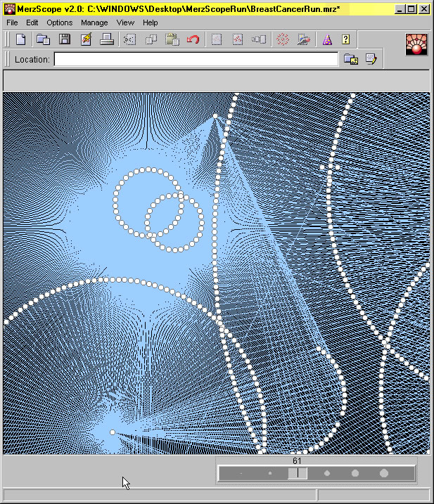This screenshot has width=434, height=504.
Task: Click the notepad pencil icon beside Location
Action: point(371,60)
